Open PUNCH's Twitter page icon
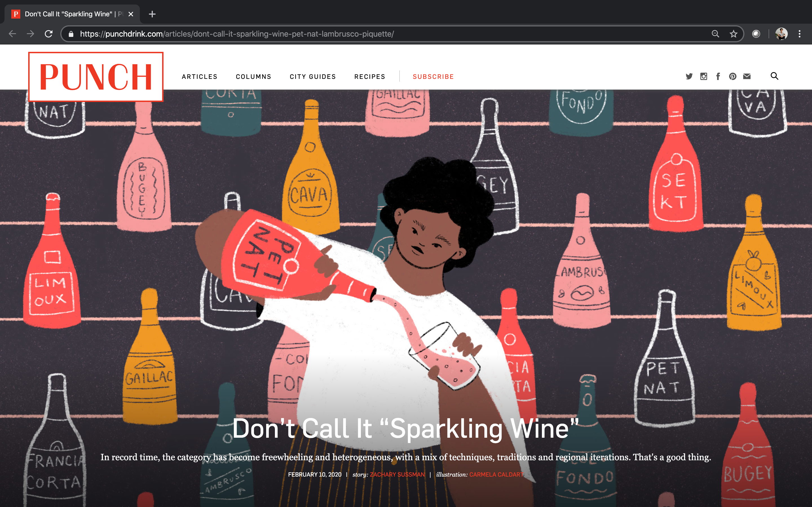 (x=689, y=76)
